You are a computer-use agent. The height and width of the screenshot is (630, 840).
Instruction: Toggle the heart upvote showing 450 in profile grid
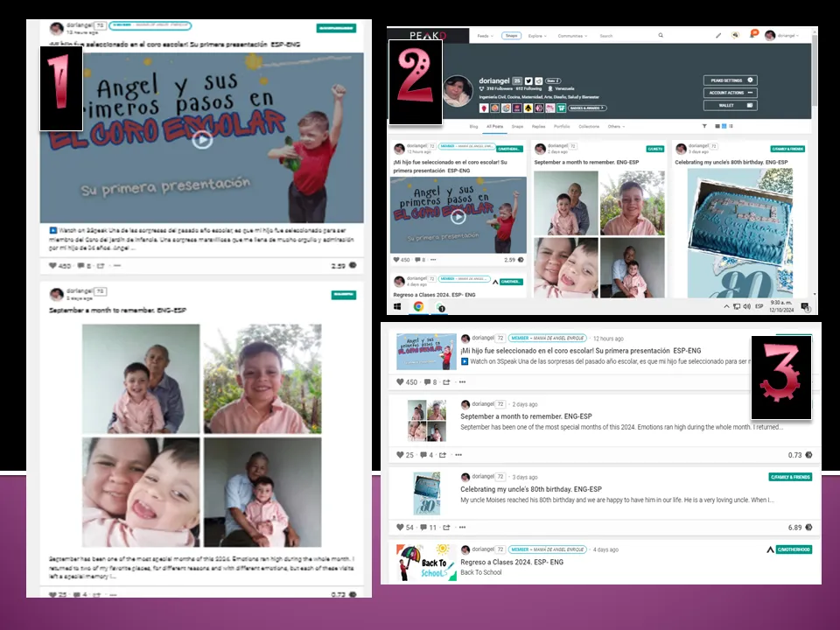[396, 260]
